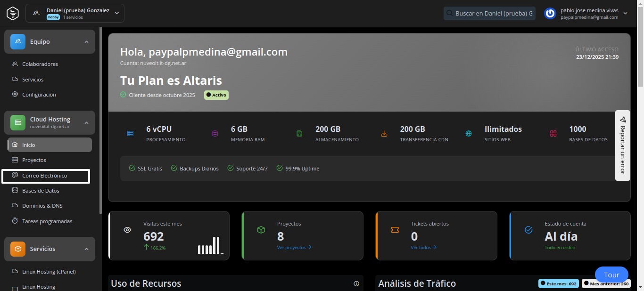
Task: Click the green Cloud Hosting server icon
Action: [18, 122]
